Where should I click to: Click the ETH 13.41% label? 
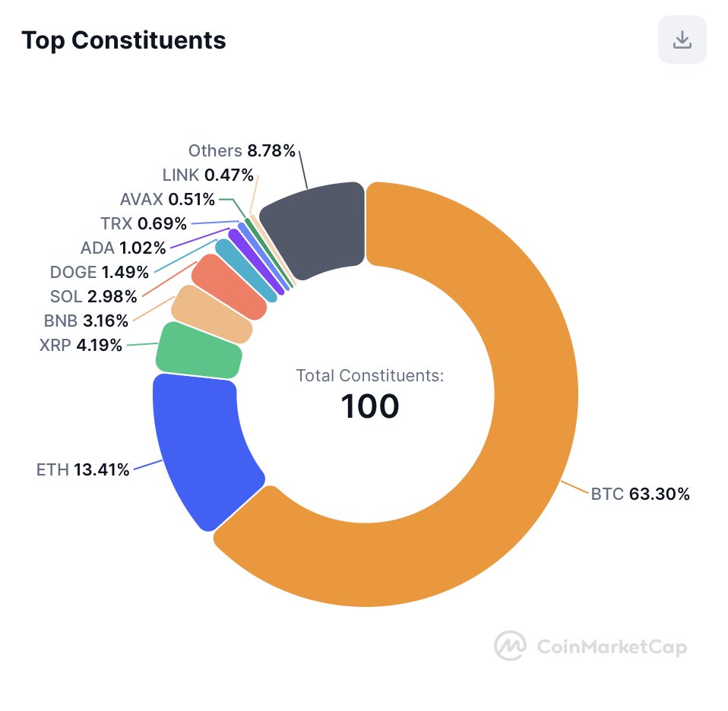[83, 469]
